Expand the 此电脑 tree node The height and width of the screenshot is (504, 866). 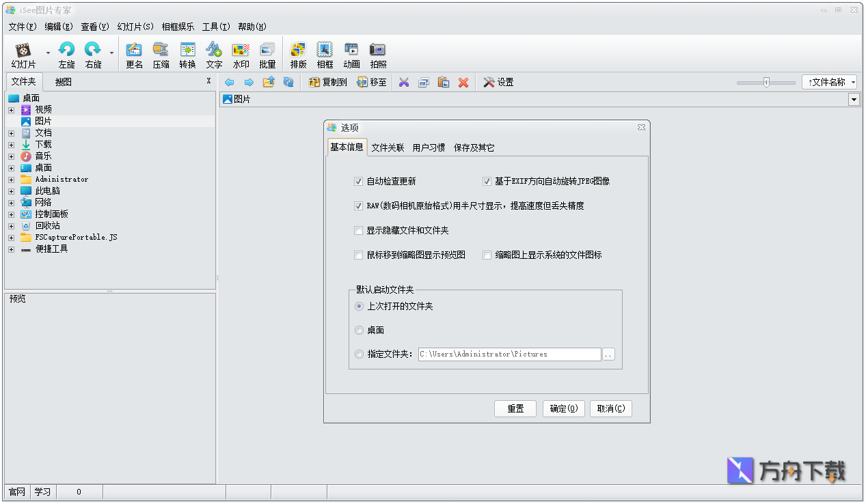coord(11,191)
